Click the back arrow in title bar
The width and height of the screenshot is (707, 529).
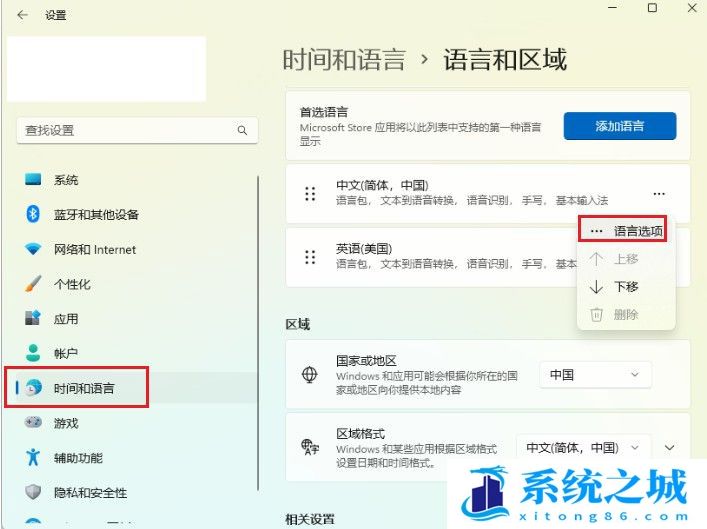22,16
